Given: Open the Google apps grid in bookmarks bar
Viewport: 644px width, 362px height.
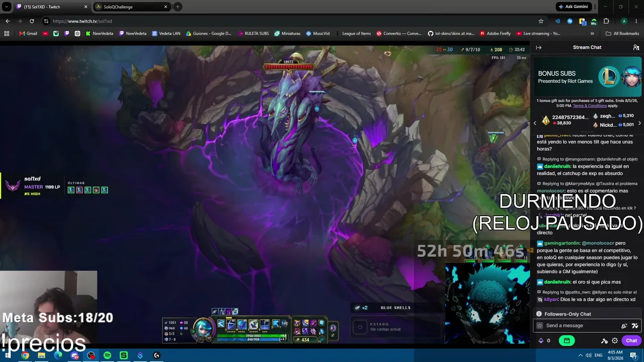Looking at the screenshot, I should (x=7, y=34).
